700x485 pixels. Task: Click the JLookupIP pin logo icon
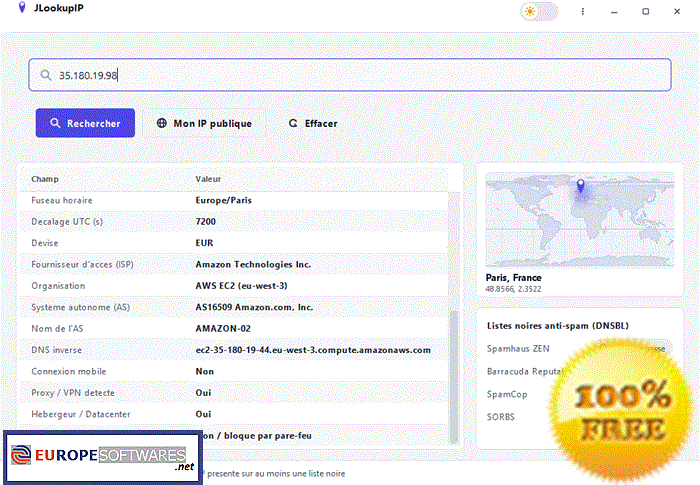tap(21, 8)
